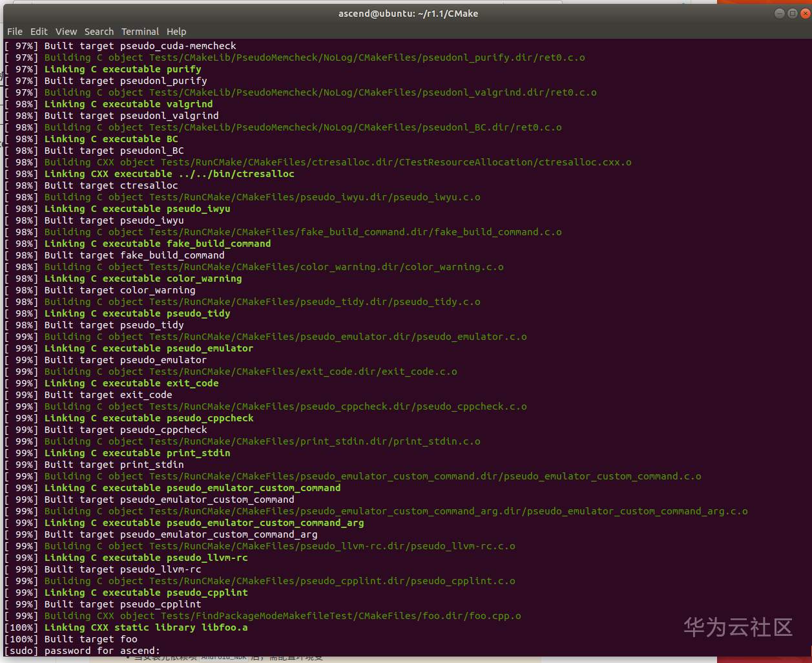812x663 pixels.
Task: Click line 'Built target pseudo_cpplint'
Action: tap(103, 604)
